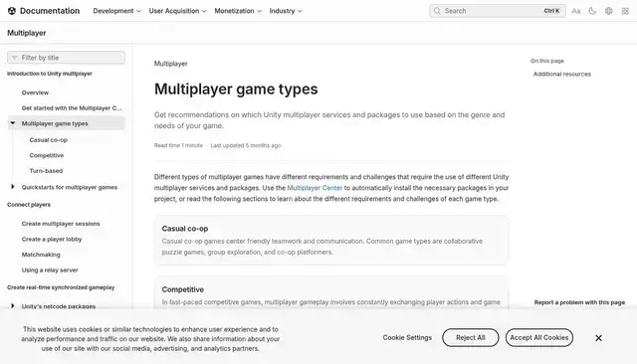Click the Multiplayer section header

point(27,33)
